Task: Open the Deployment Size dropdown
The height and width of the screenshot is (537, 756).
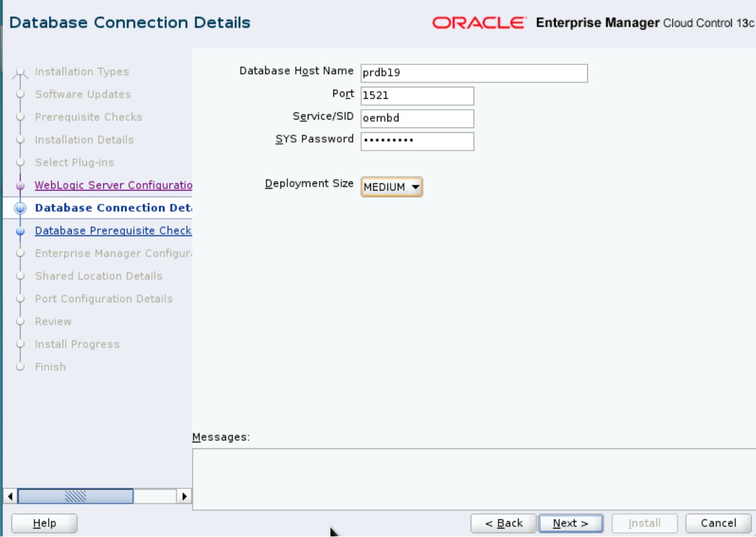Action: (392, 187)
